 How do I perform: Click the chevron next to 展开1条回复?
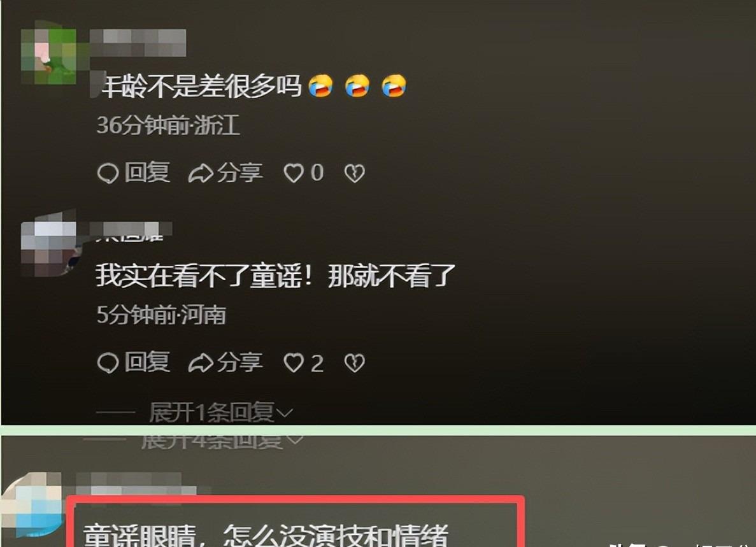tap(285, 413)
